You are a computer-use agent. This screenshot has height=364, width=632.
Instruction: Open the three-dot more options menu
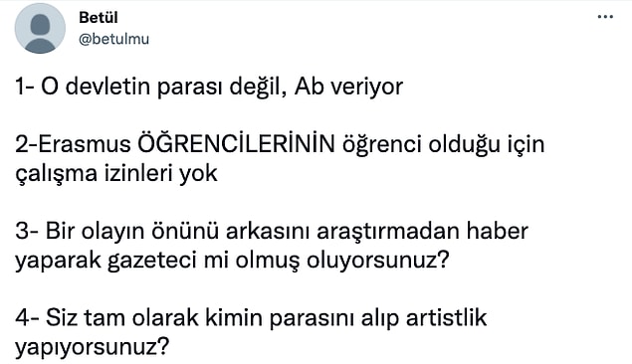click(x=605, y=17)
